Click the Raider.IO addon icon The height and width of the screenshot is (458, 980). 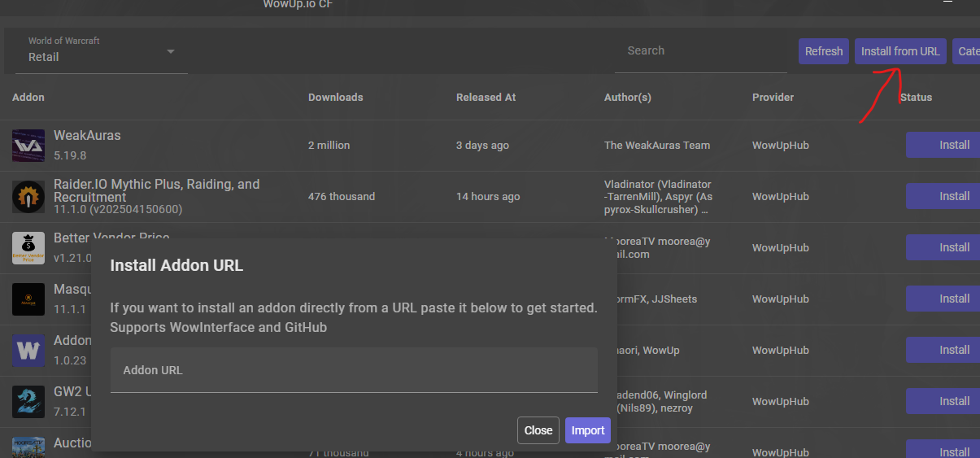pos(28,197)
